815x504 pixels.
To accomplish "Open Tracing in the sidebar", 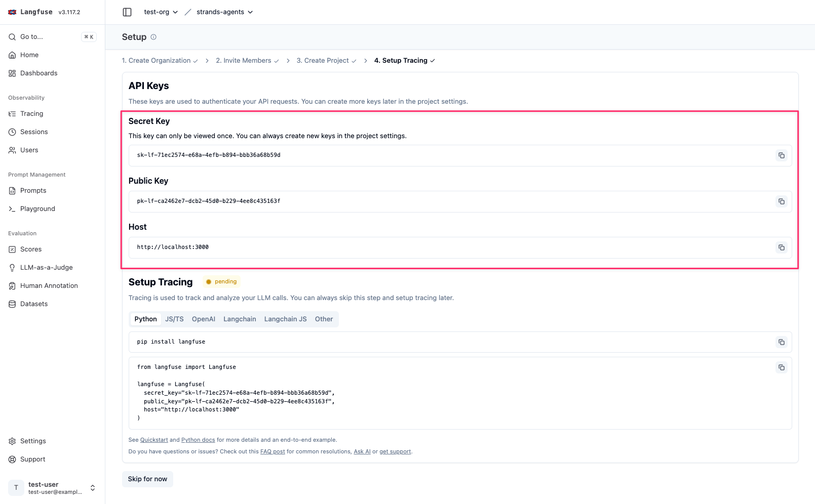I will pos(31,114).
